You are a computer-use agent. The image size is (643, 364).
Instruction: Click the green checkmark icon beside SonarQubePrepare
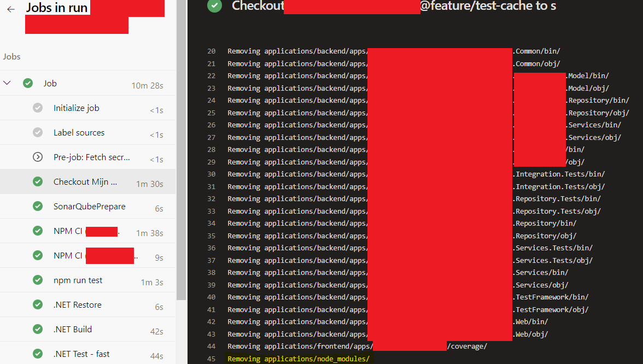pos(37,206)
